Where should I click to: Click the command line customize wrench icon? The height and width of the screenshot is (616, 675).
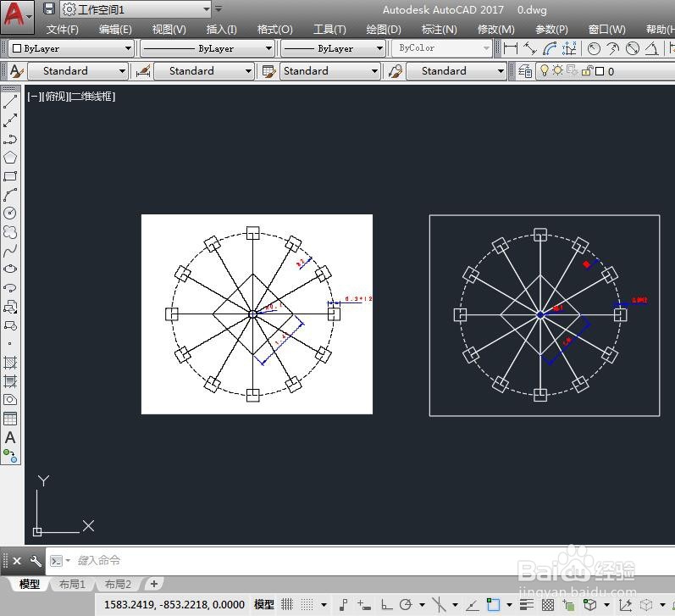[x=36, y=561]
